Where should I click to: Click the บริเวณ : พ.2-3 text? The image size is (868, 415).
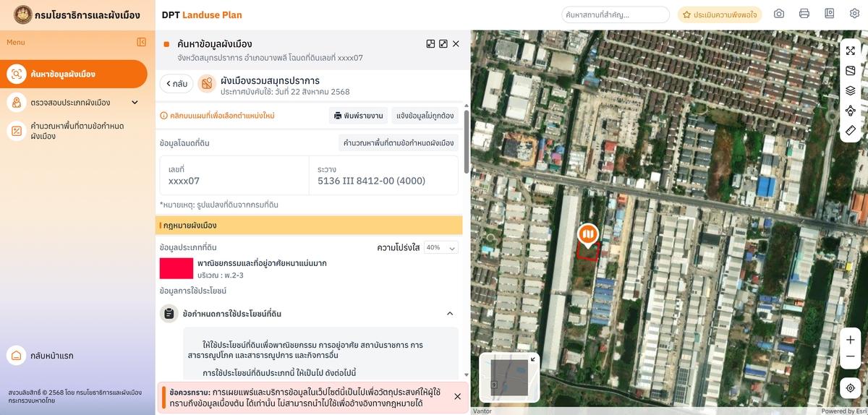click(x=221, y=275)
